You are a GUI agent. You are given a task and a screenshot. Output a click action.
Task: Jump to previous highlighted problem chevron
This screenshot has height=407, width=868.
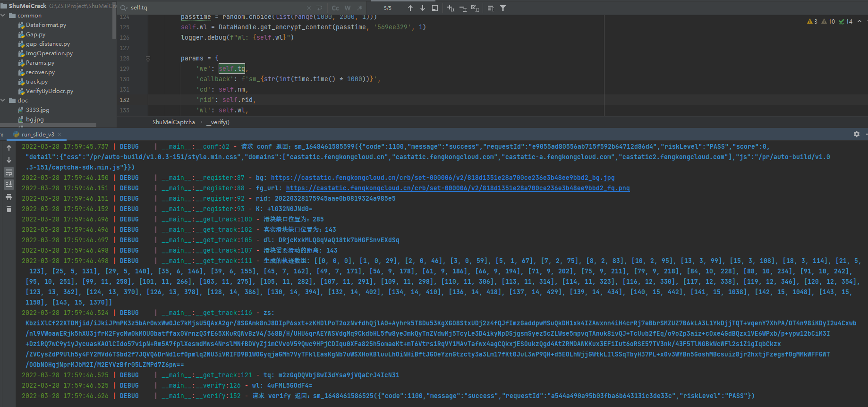tap(859, 21)
